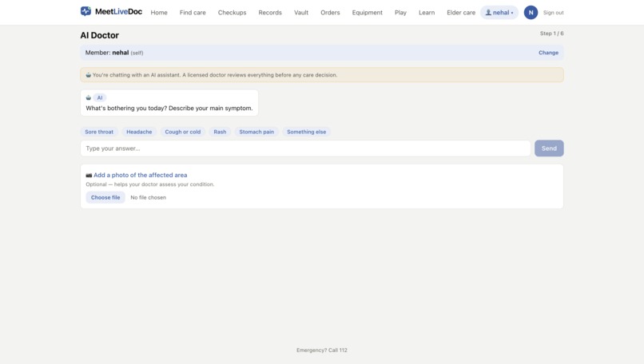Expand the nehal member dropdown
Viewport: 644px width, 364px height.
pyautogui.click(x=499, y=13)
